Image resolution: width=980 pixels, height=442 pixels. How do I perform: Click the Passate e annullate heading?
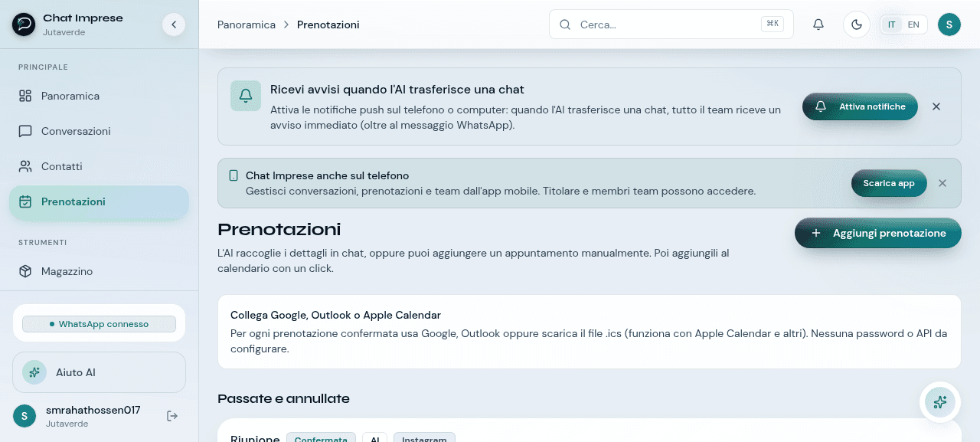[x=284, y=398]
